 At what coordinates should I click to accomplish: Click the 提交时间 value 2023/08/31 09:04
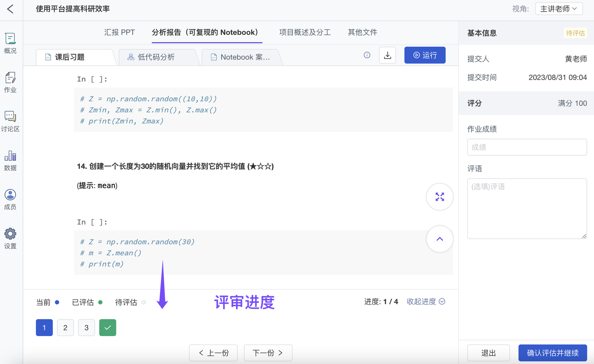tap(558, 77)
